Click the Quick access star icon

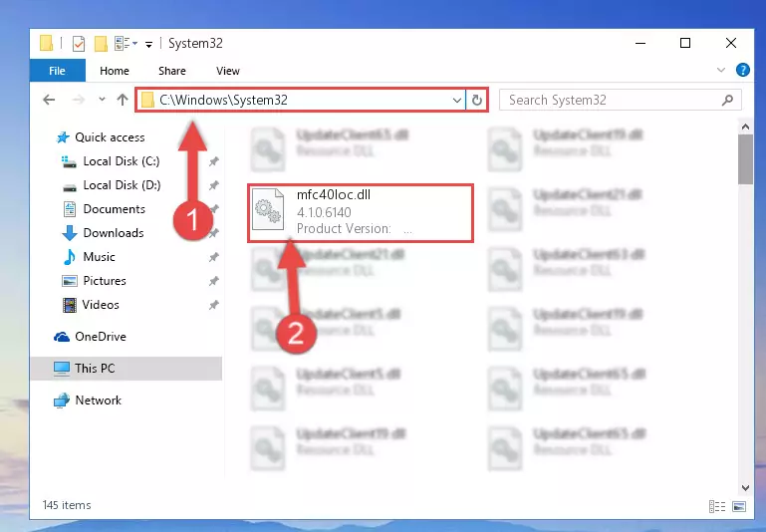pos(63,137)
